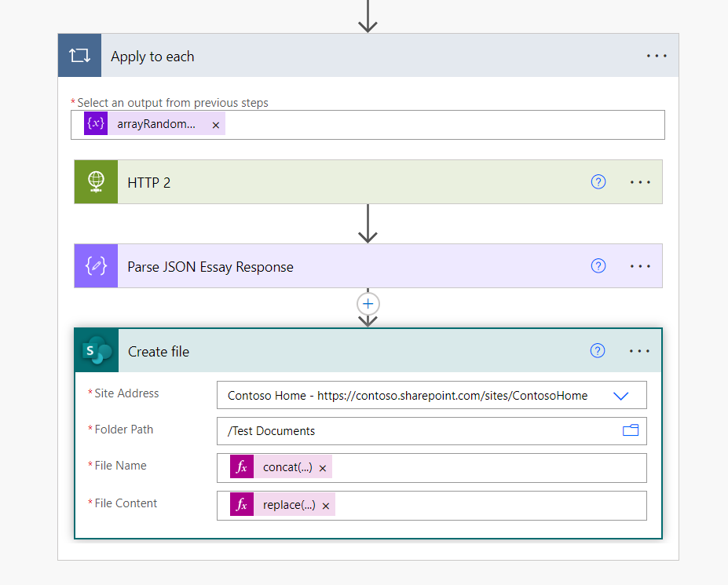
Task: Remove the arrayRandom variable token
Action: [x=216, y=125]
